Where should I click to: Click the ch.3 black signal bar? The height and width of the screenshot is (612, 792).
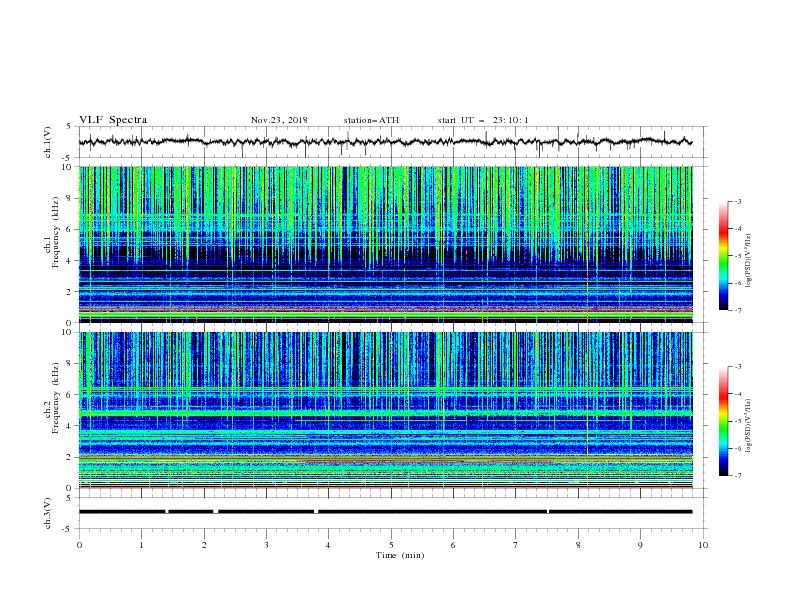point(385,512)
